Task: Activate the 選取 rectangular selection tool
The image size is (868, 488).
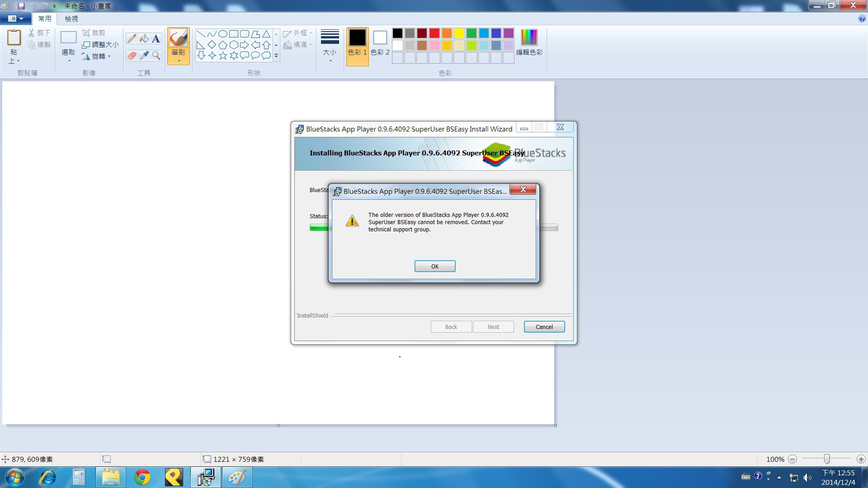Action: pos(68,37)
